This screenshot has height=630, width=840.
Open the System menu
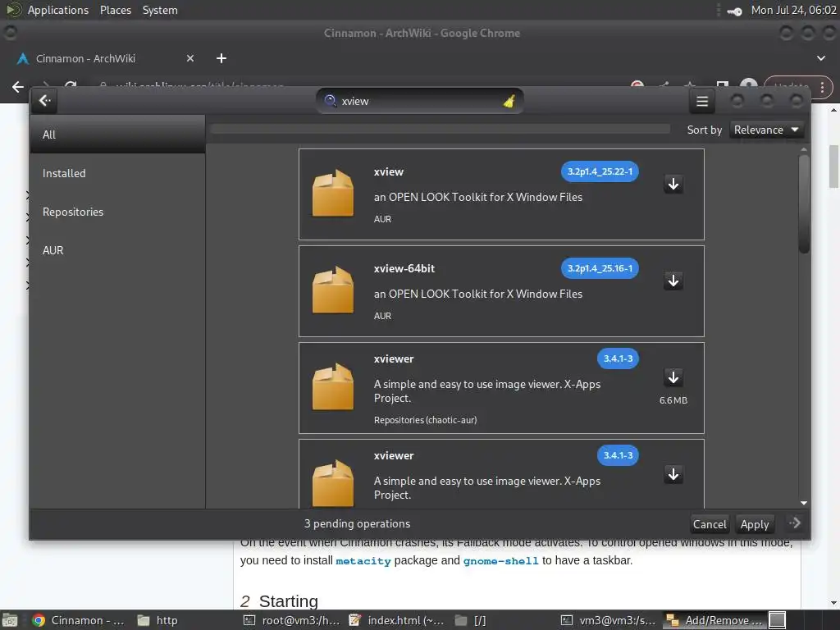(x=160, y=10)
